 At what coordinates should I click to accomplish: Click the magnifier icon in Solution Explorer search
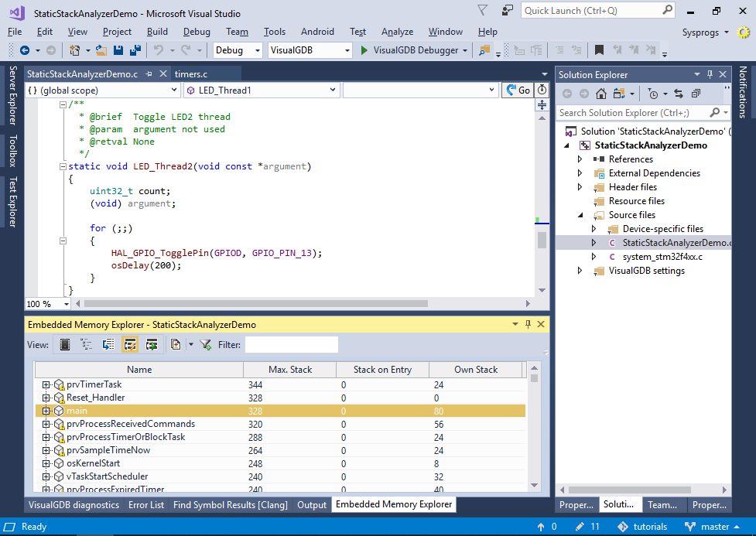coord(715,112)
